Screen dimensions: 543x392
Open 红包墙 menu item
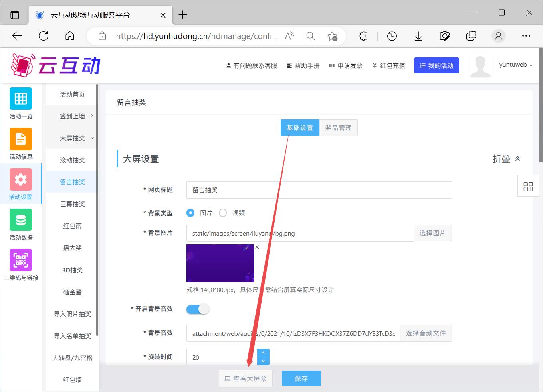coord(72,380)
